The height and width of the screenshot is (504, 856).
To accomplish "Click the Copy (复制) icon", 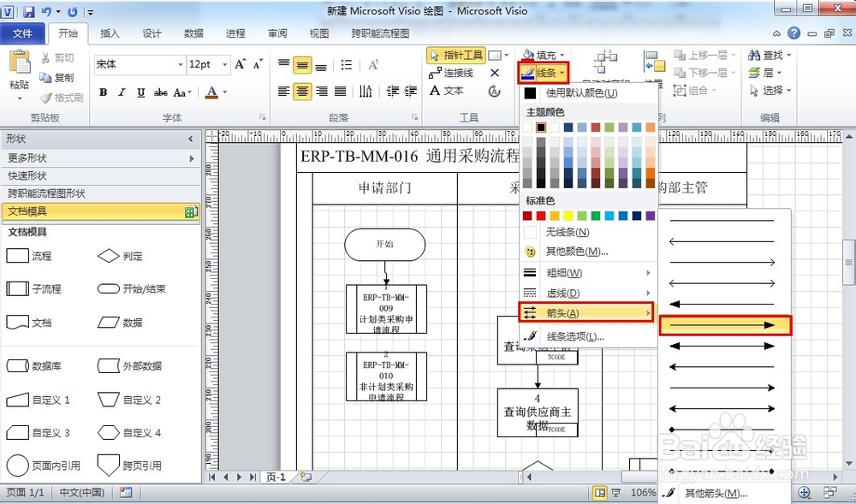I will 46,78.
